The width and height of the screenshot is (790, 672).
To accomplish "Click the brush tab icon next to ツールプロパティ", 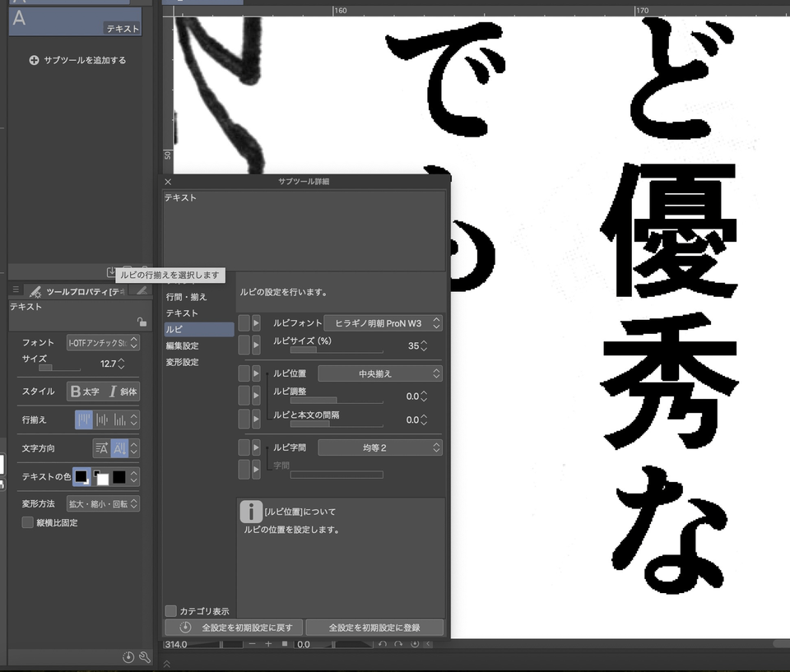I will tap(142, 290).
